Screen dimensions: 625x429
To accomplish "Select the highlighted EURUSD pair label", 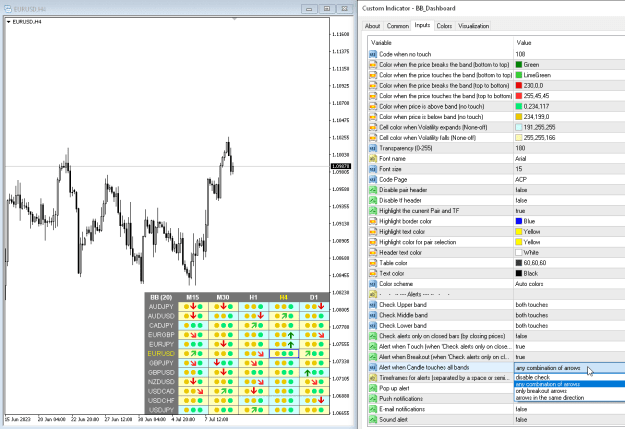I will [161, 354].
